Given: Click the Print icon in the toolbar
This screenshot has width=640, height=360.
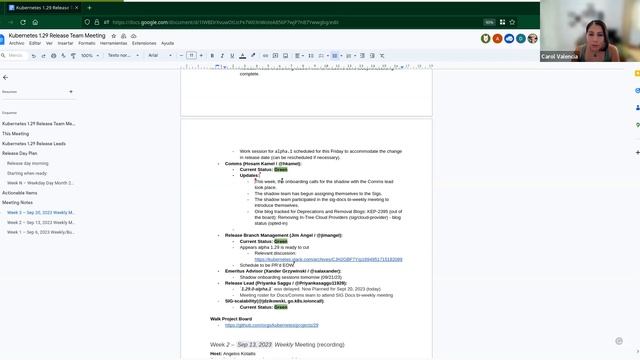Looking at the screenshot, I should click(x=53, y=56).
